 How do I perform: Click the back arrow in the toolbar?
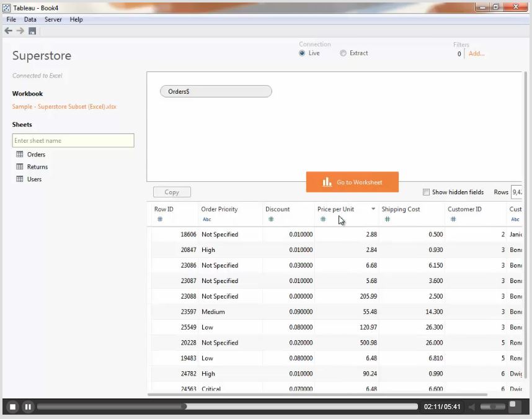pyautogui.click(x=9, y=30)
